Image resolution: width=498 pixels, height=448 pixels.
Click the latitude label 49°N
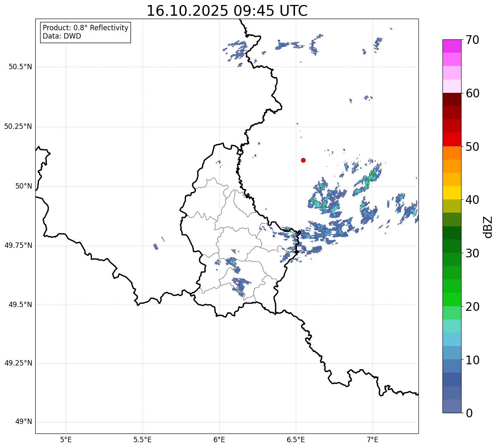click(x=24, y=422)
